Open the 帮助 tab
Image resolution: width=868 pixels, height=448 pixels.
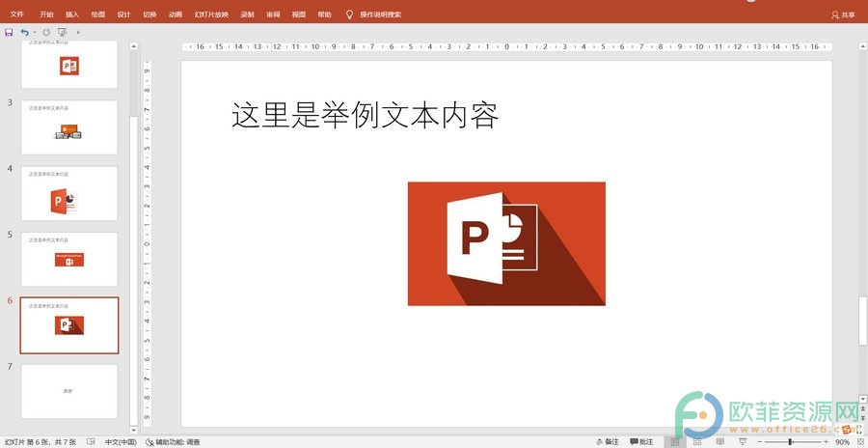coord(325,15)
